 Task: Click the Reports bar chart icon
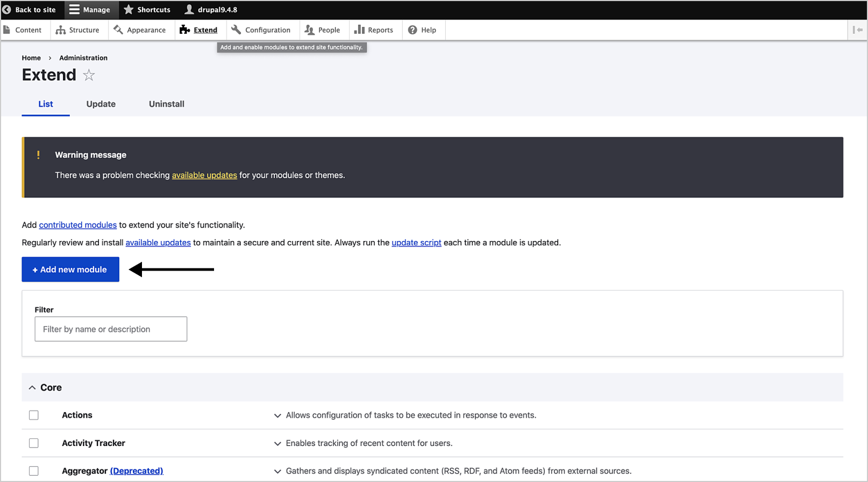[359, 30]
